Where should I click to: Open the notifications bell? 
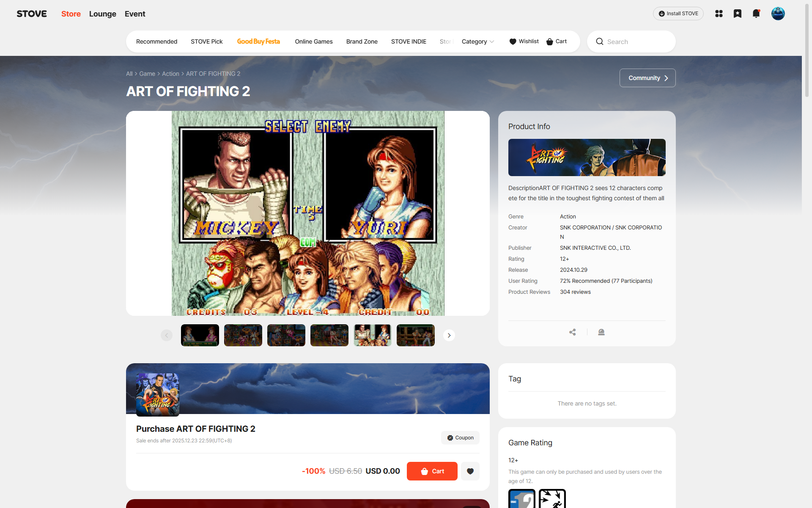click(x=756, y=14)
